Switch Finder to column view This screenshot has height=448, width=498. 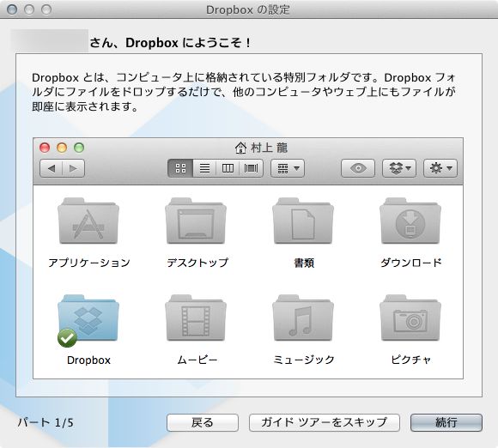[228, 168]
